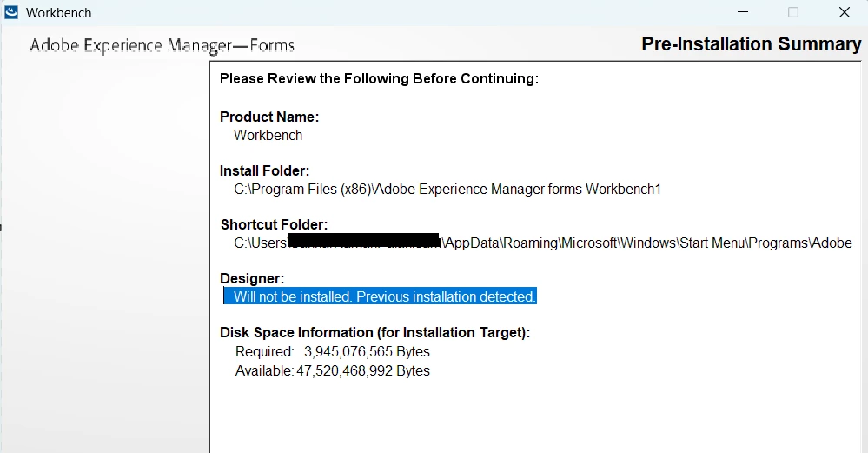Click the 'Install Folder:' label
Viewport: 868px width, 453px height.
(265, 170)
